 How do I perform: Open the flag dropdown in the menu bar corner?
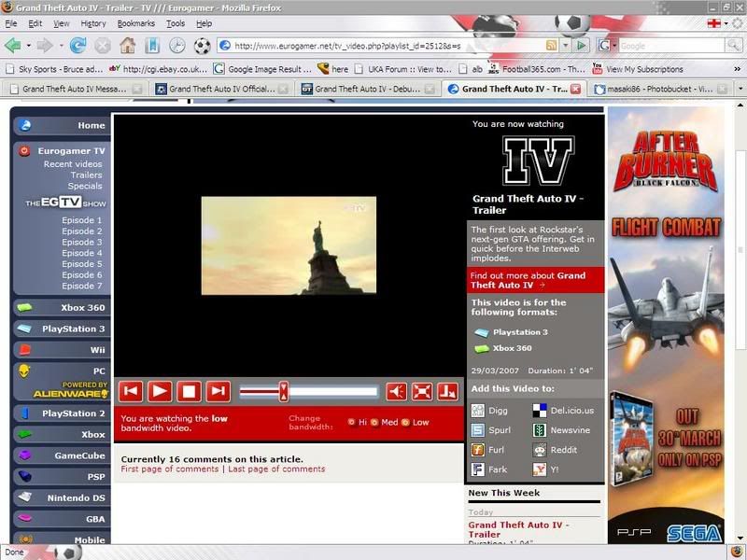pyautogui.click(x=726, y=22)
